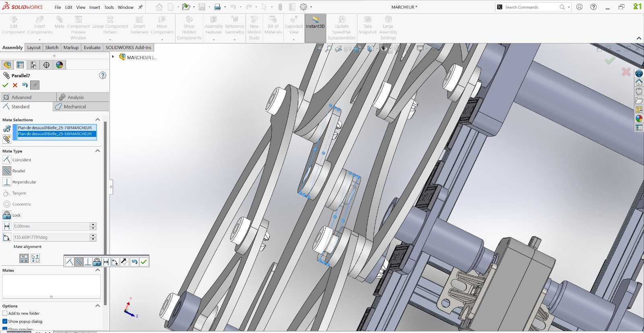Toggle the Distance mate button
This screenshot has width=644, height=333.
click(x=7, y=226)
